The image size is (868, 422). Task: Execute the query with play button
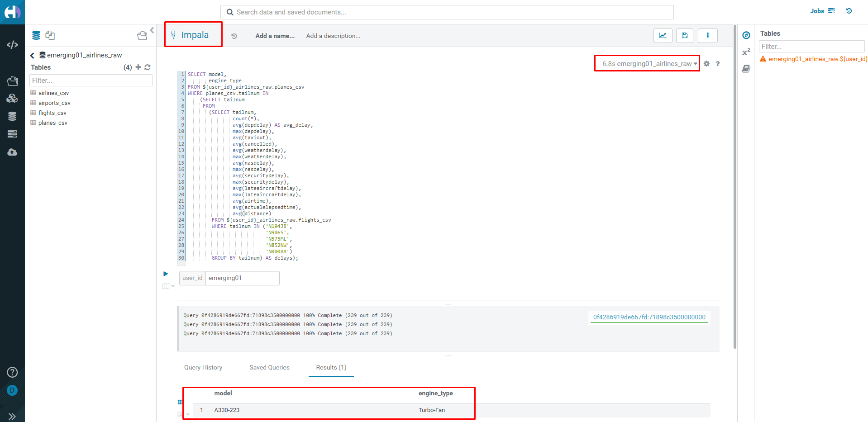click(166, 274)
